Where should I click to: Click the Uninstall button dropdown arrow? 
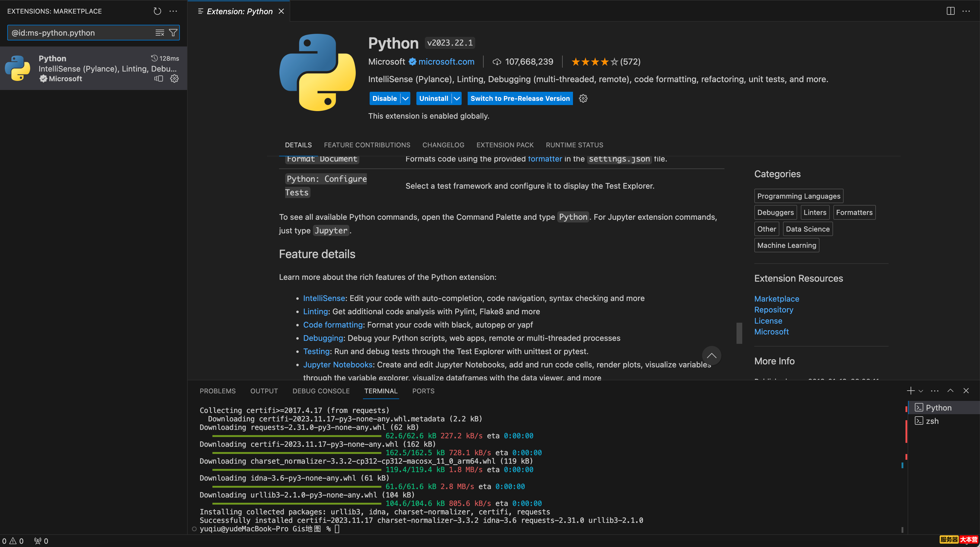(456, 98)
